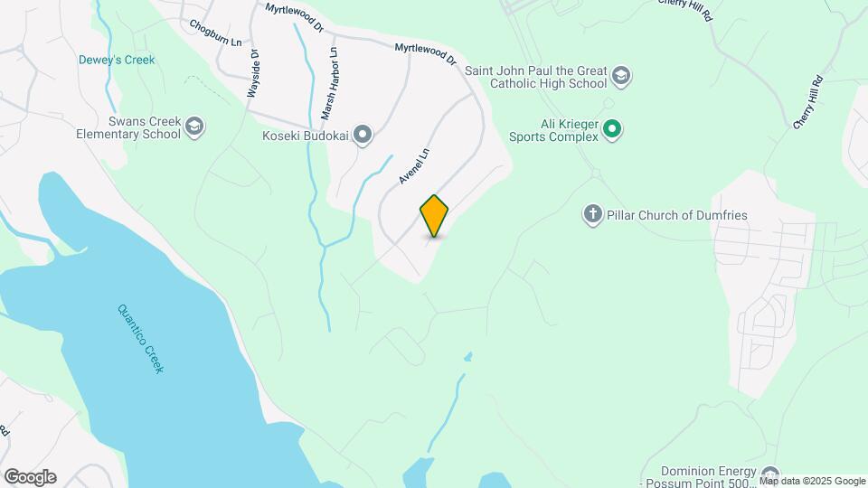
Task: Open Ali Krieger Sports Complex green marker
Action: click(612, 130)
